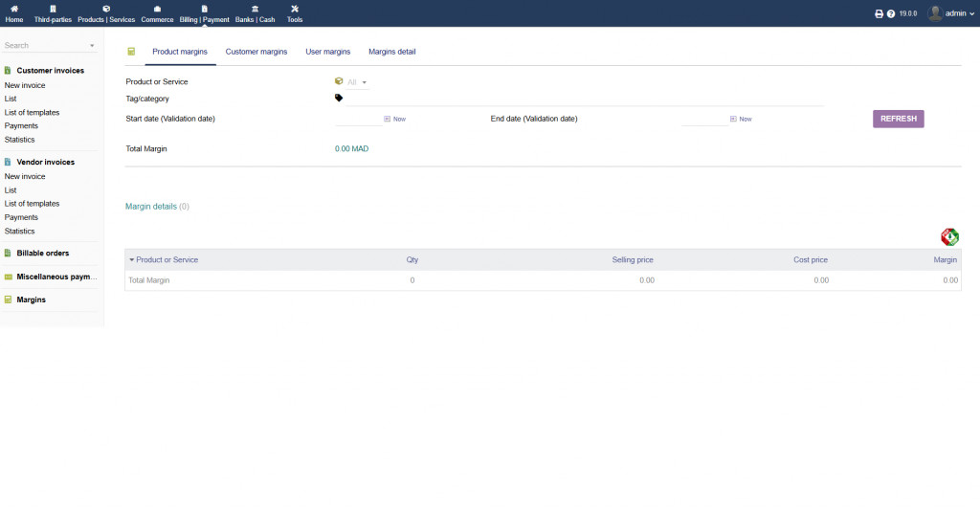980x510 pixels.
Task: Click the Home icon in top menu
Action: click(14, 9)
